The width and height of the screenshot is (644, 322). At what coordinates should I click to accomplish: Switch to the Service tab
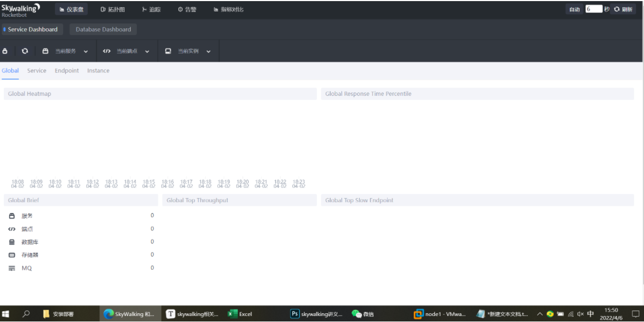pyautogui.click(x=37, y=70)
